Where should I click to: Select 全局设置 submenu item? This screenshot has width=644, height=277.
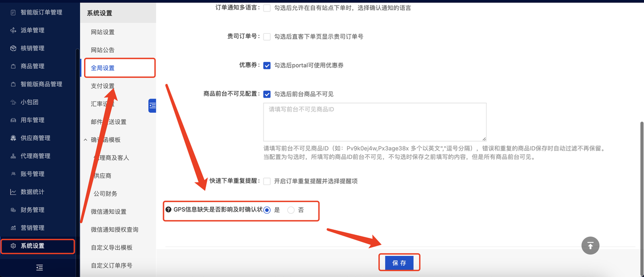103,68
